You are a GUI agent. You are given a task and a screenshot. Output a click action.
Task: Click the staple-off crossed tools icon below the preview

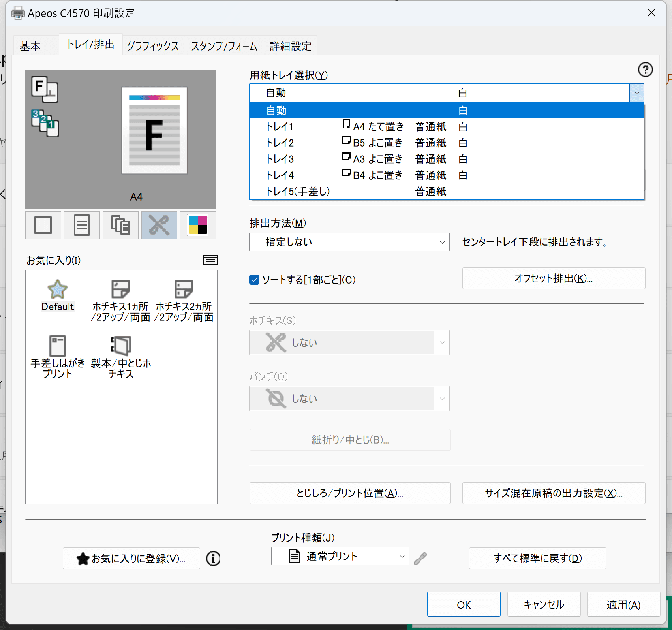(159, 226)
